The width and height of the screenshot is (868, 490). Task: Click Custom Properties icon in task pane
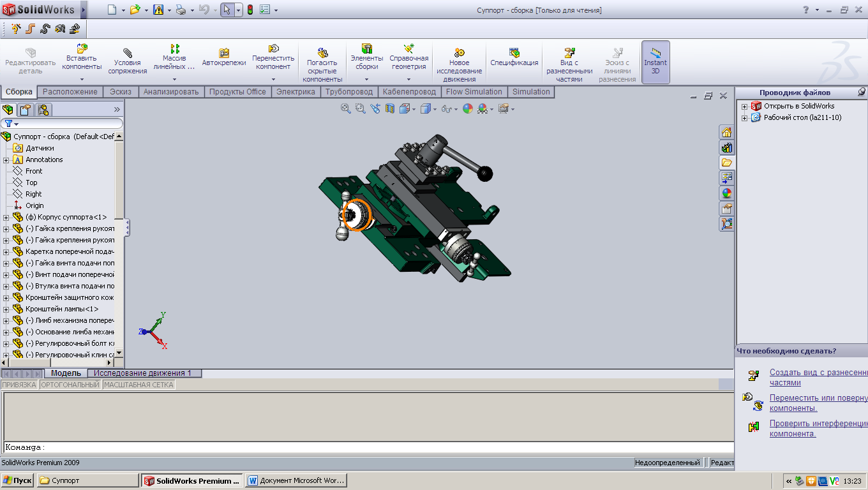726,209
